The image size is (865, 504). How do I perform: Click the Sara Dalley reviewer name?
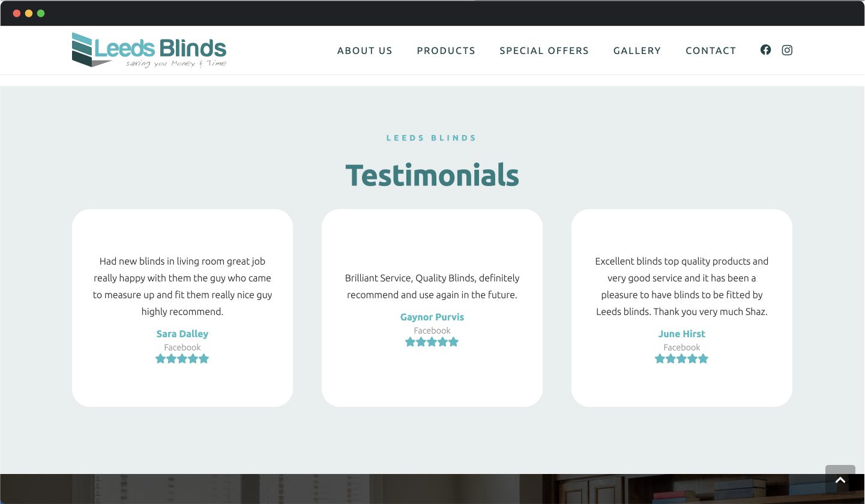coord(182,334)
